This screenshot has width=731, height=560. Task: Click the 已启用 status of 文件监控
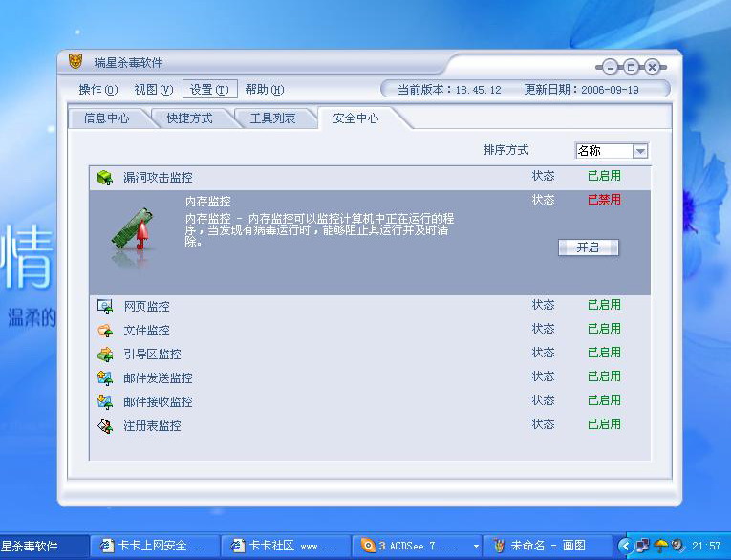tap(604, 329)
